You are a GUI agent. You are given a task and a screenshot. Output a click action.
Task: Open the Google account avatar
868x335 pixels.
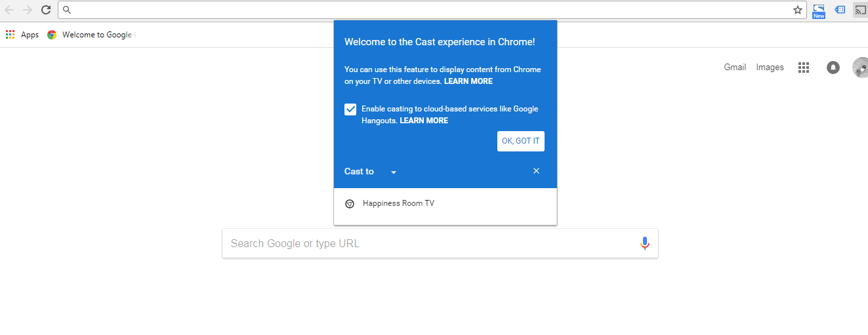click(x=860, y=67)
